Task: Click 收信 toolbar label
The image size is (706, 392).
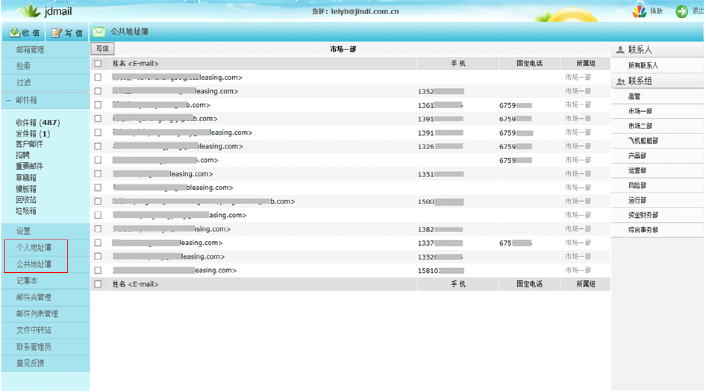Action: (x=31, y=33)
